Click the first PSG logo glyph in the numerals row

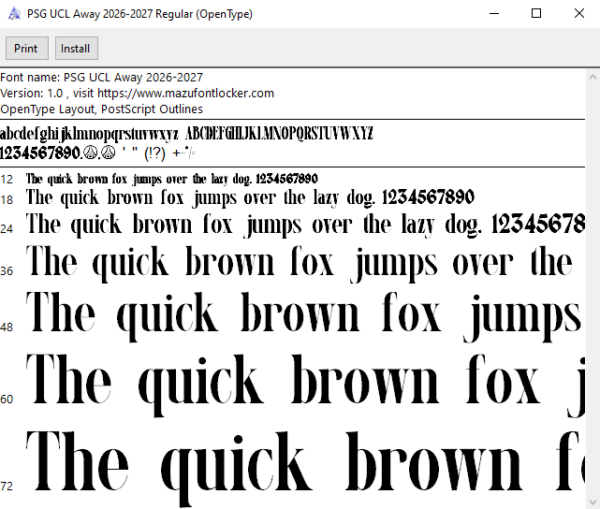91,153
